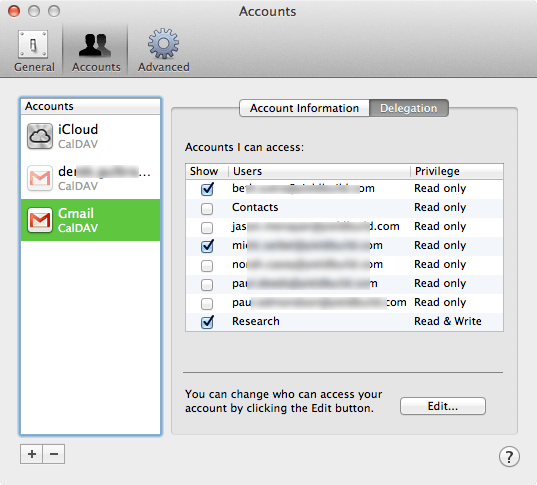The width and height of the screenshot is (537, 485).
Task: Open the Advanced gear preferences
Action: [163, 51]
